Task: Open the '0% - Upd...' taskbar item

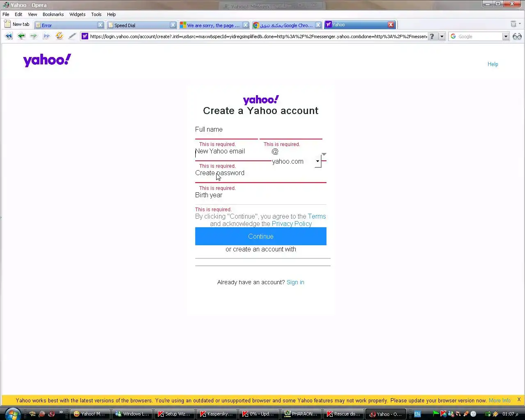Action: click(x=259, y=414)
